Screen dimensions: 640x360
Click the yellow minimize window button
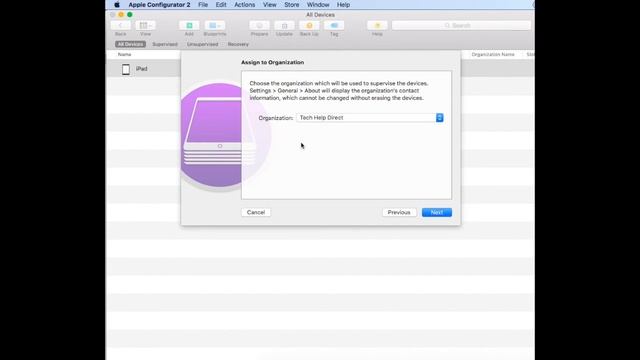click(x=121, y=15)
